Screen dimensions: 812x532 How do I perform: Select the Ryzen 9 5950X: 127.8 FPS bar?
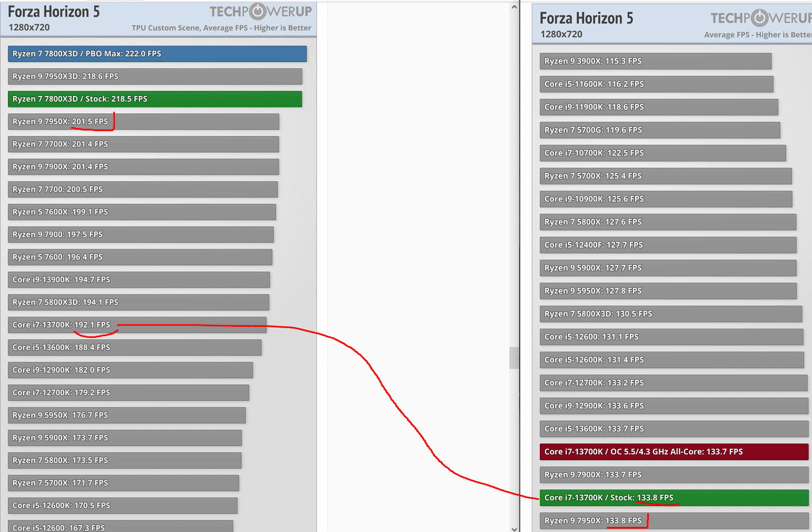point(668,291)
